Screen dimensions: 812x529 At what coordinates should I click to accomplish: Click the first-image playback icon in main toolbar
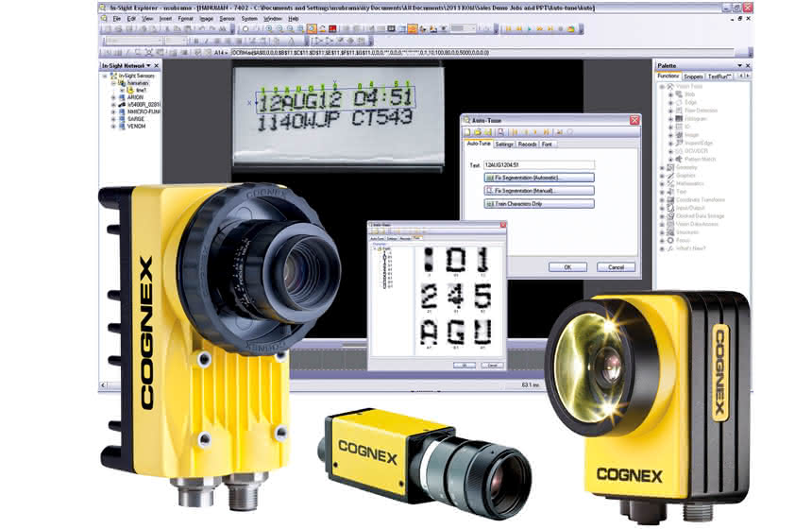509,29
